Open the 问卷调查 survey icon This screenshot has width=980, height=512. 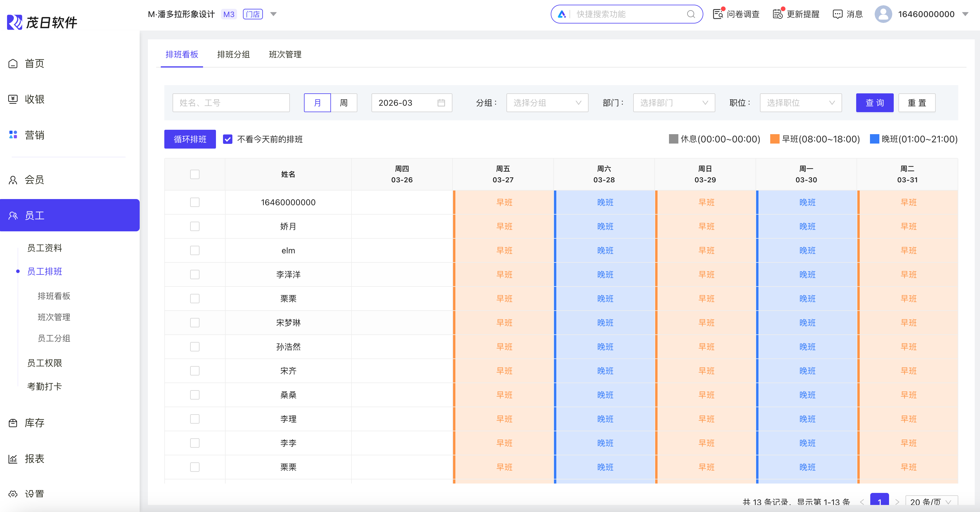(717, 14)
